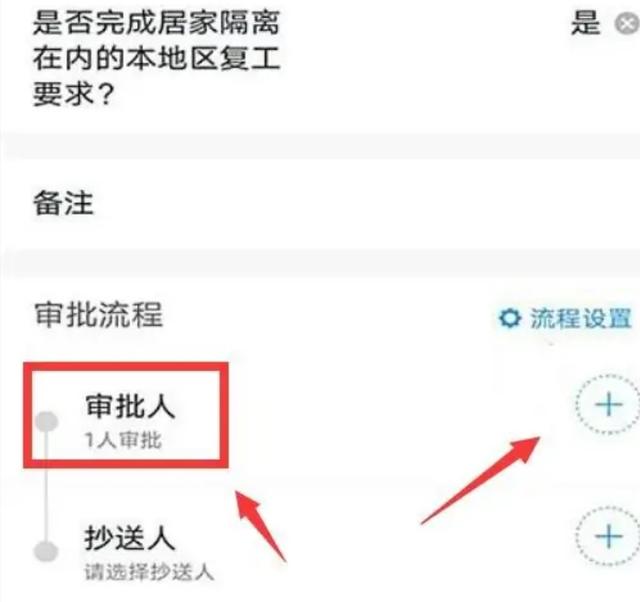
Task: Tap the selected "是" answer value
Action: coord(585,23)
